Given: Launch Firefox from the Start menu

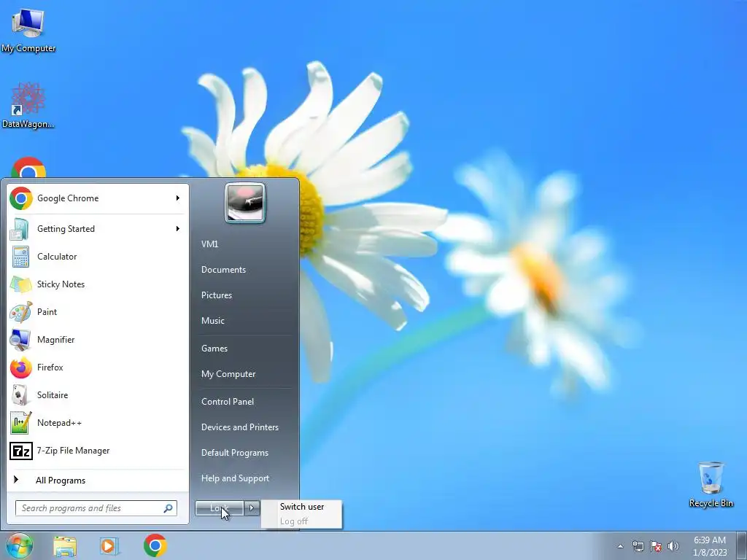Looking at the screenshot, I should click(98, 367).
